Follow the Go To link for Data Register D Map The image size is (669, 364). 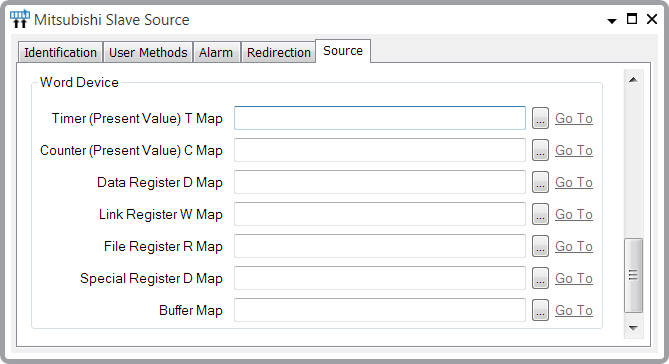[573, 182]
